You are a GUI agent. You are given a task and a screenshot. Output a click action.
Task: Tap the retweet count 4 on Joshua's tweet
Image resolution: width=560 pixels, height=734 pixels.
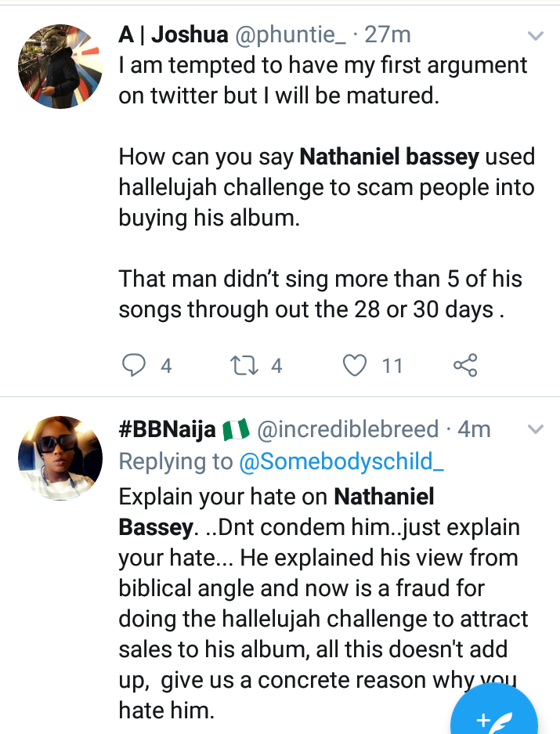276,365
